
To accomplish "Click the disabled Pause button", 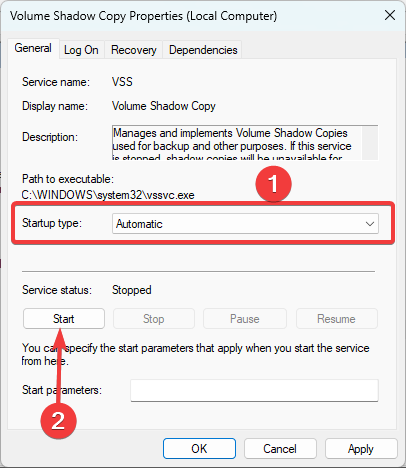I will 245,319.
